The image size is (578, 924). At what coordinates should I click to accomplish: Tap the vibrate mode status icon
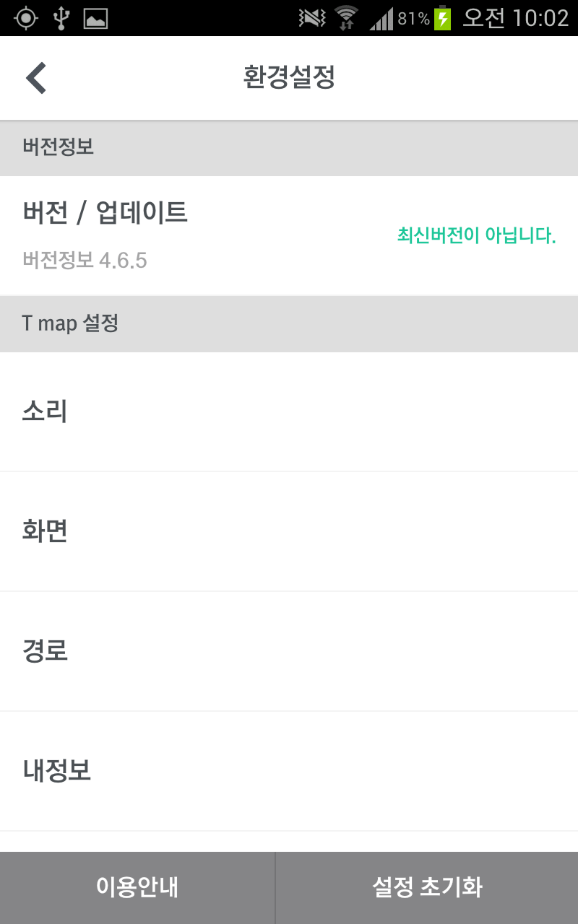pos(311,19)
